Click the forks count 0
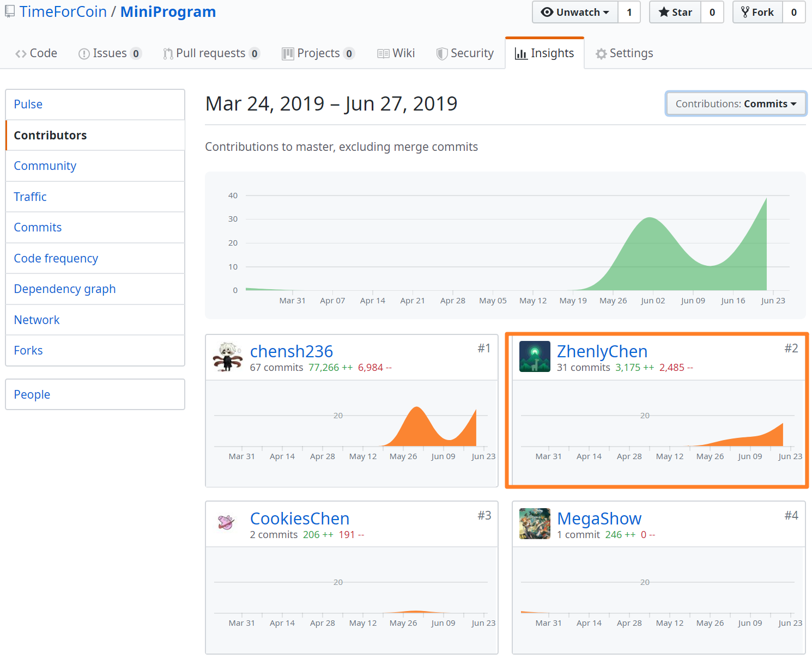This screenshot has height=659, width=812. [x=794, y=12]
